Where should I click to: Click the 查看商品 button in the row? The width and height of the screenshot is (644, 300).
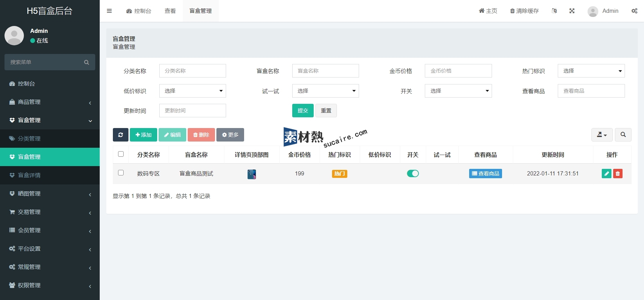485,173
